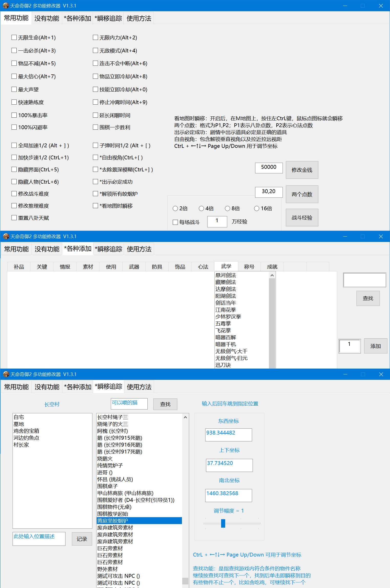The image size is (390, 588).
Task: Click the app icon in top title bar
Action: (x=6, y=6)
